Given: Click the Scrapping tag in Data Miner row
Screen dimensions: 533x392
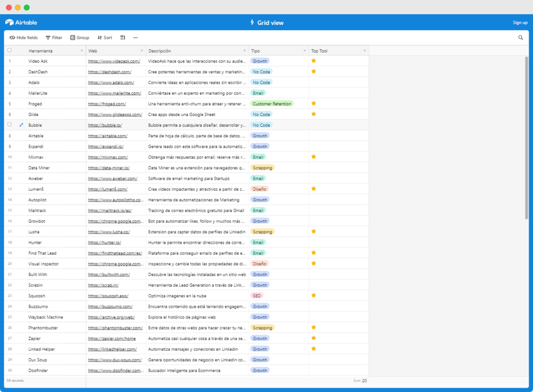Looking at the screenshot, I should point(263,168).
